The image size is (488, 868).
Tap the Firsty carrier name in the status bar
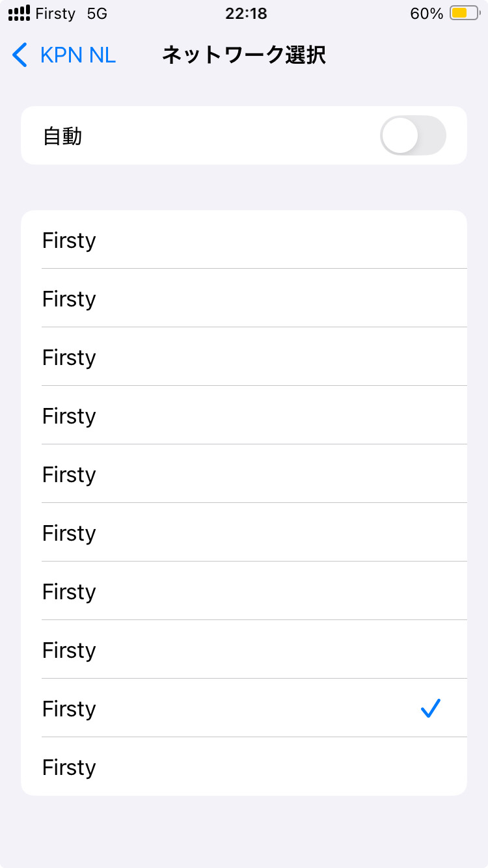pos(55,14)
